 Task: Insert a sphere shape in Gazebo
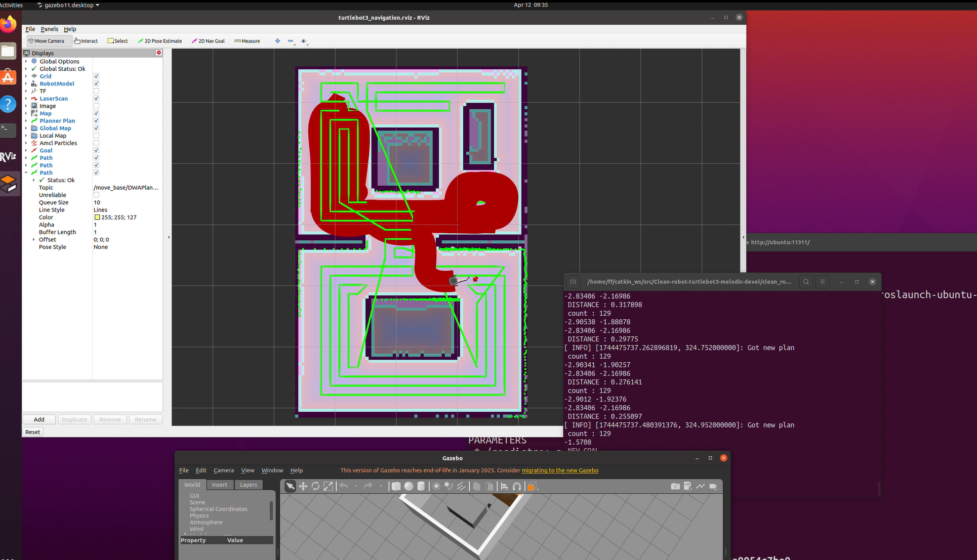[x=409, y=486]
